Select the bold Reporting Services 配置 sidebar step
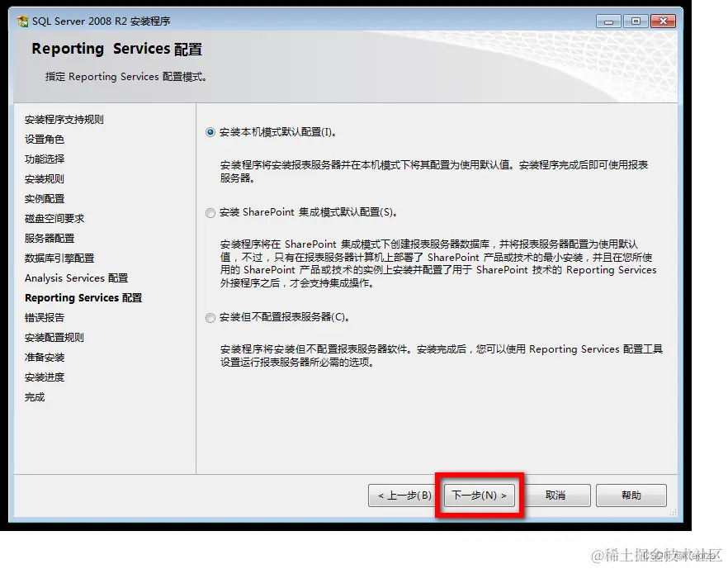The width and height of the screenshot is (728, 569). click(x=83, y=298)
